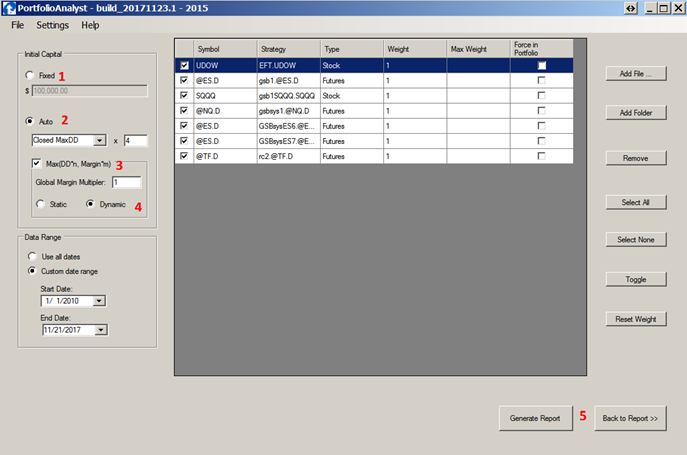687x455 pixels.
Task: Sort table by the Strategy column header
Action: [288, 48]
